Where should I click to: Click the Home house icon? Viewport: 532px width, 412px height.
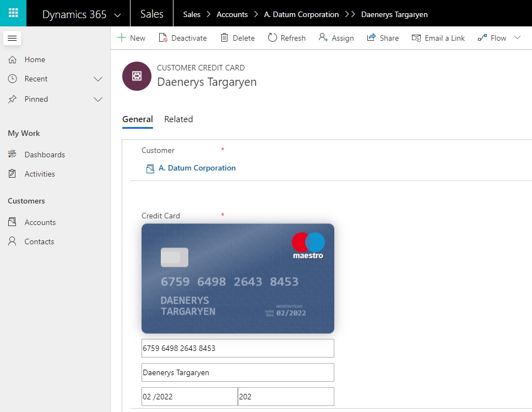tap(12, 59)
